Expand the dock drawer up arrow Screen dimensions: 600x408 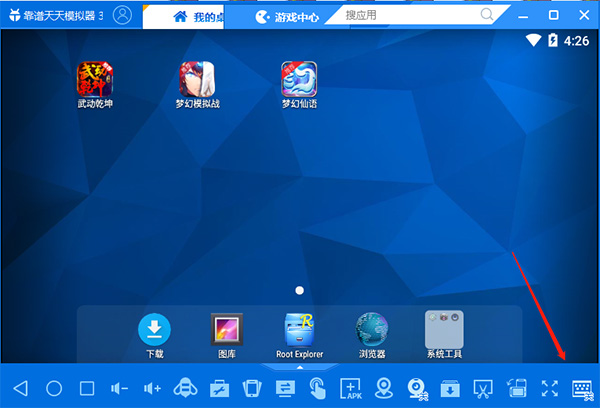click(x=300, y=367)
